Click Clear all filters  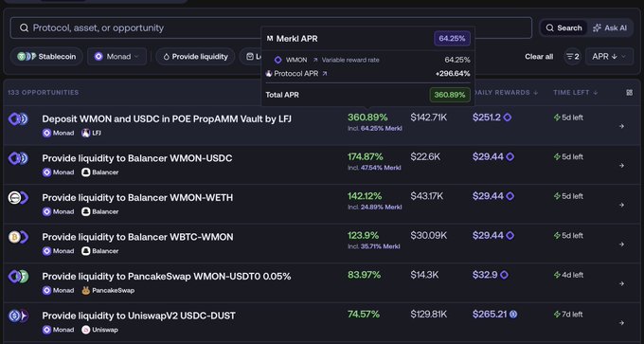click(539, 57)
